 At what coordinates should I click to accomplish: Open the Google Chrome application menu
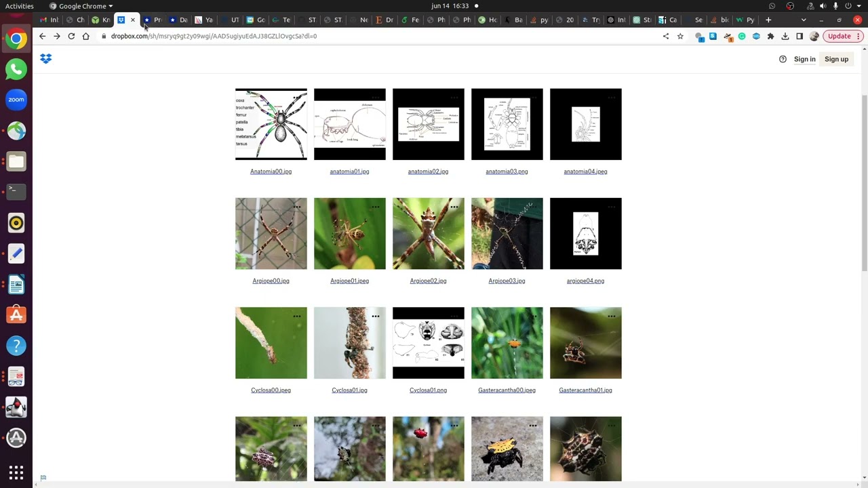pyautogui.click(x=81, y=6)
